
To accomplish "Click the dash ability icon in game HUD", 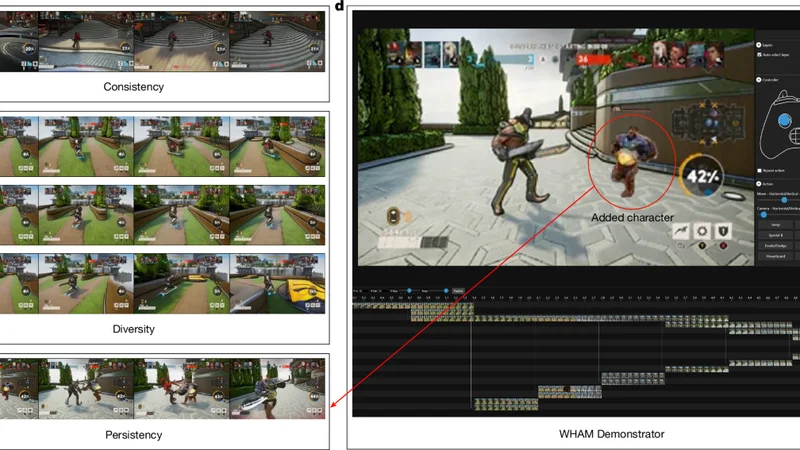I will pyautogui.click(x=681, y=231).
